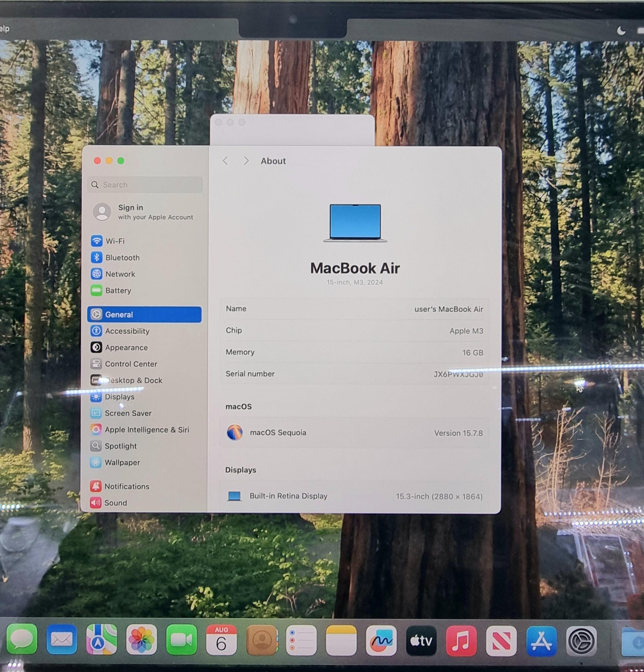Click the Sound speaker icon in sidebar
Screen dimensions: 644x672
[x=95, y=503]
